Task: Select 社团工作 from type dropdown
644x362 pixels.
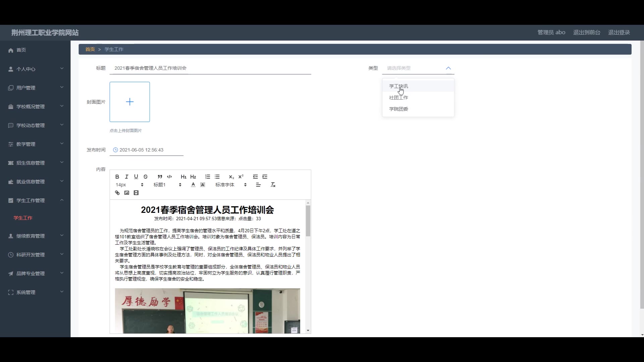Action: click(x=398, y=98)
